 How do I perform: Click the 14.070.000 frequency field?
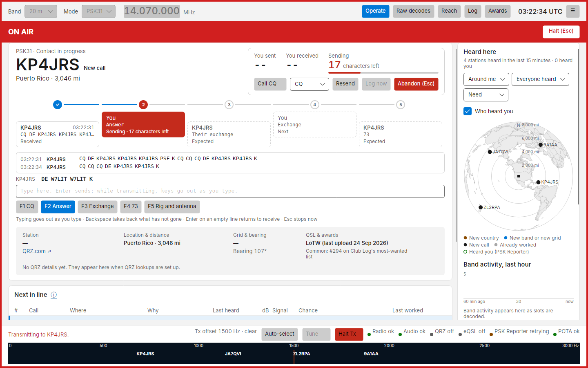pos(152,11)
